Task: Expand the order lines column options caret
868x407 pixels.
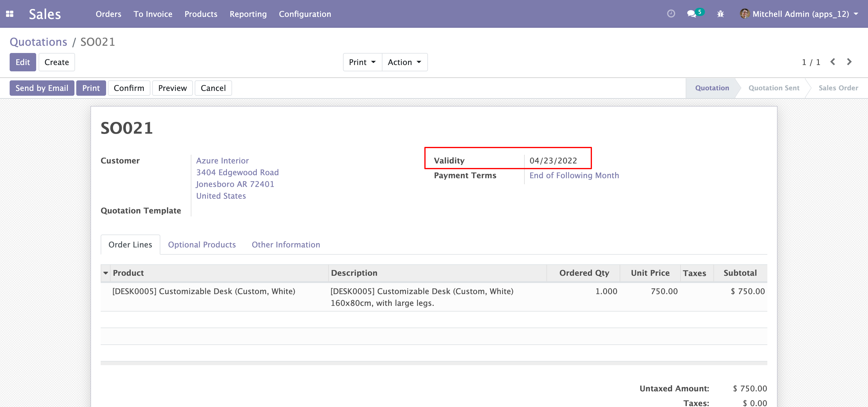Action: (x=106, y=273)
